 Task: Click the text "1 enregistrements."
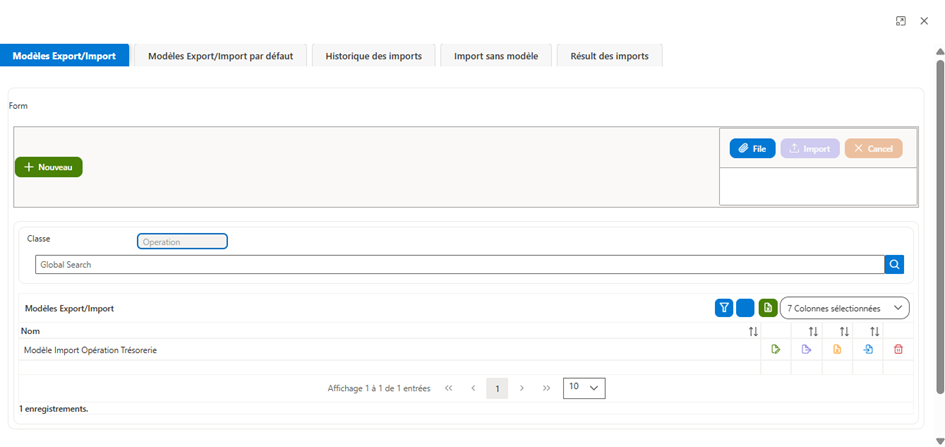pyautogui.click(x=54, y=408)
